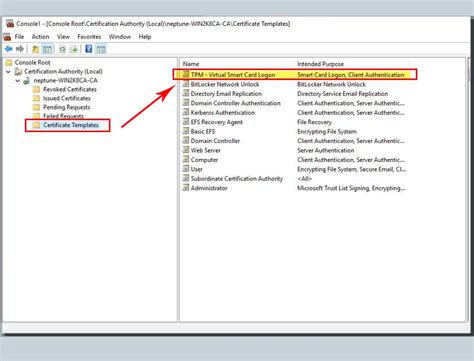Click the Forward arrow toolbar icon

(x=20, y=49)
